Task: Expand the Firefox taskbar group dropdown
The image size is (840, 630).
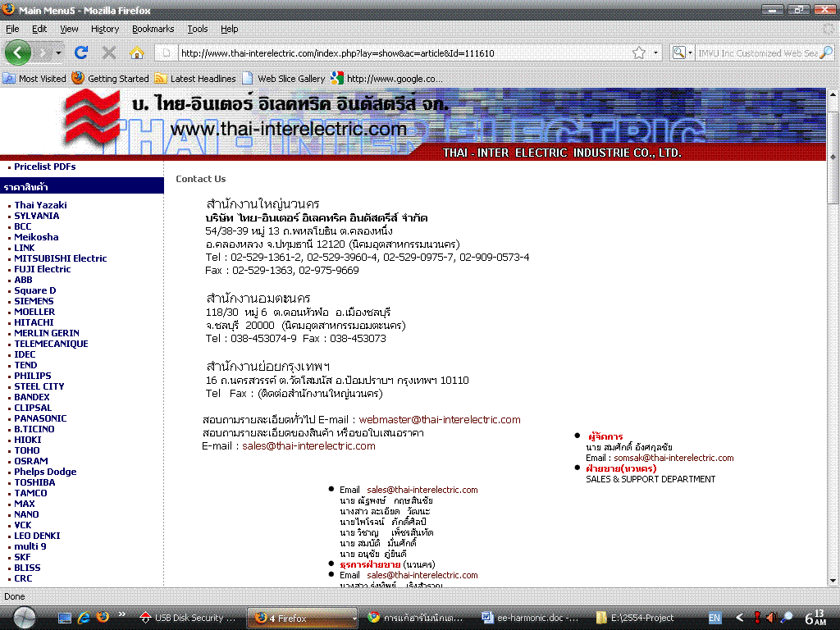Action: 355,618
